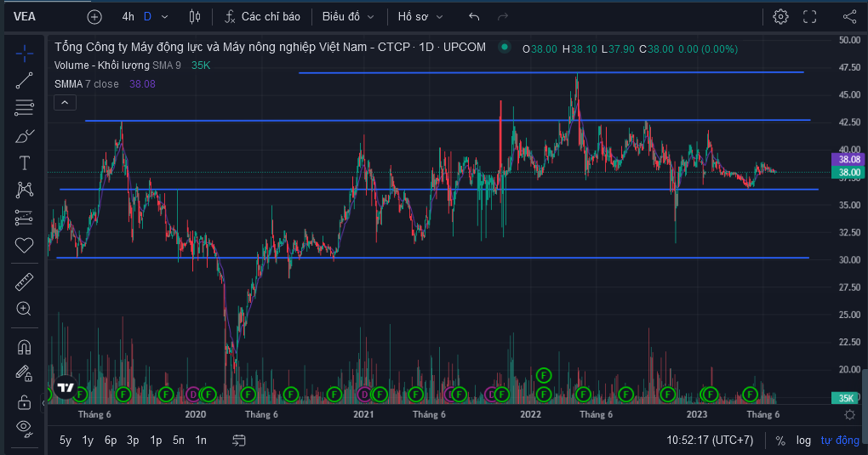
Task: Set chart range to 5y
Action: 66,441
